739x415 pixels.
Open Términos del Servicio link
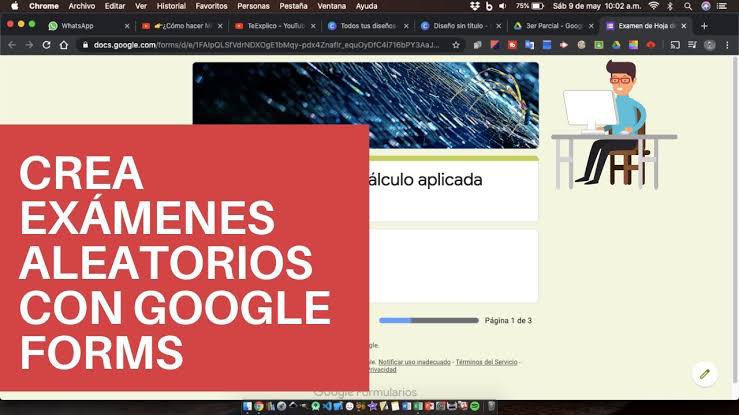click(x=486, y=362)
